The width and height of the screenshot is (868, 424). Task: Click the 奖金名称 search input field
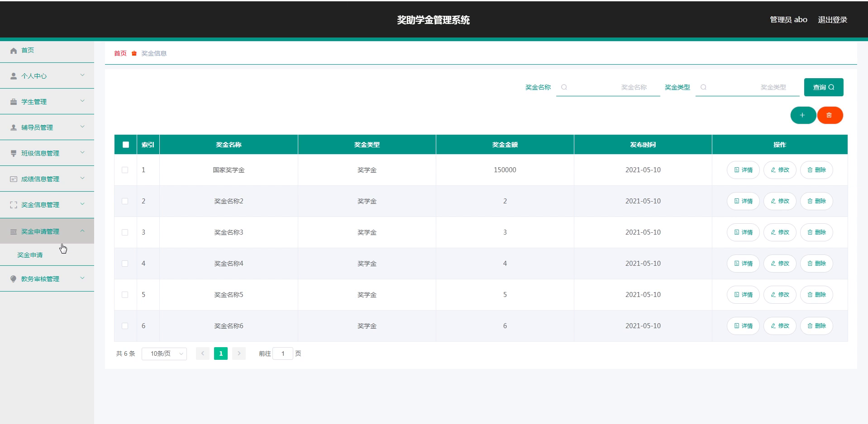[608, 87]
